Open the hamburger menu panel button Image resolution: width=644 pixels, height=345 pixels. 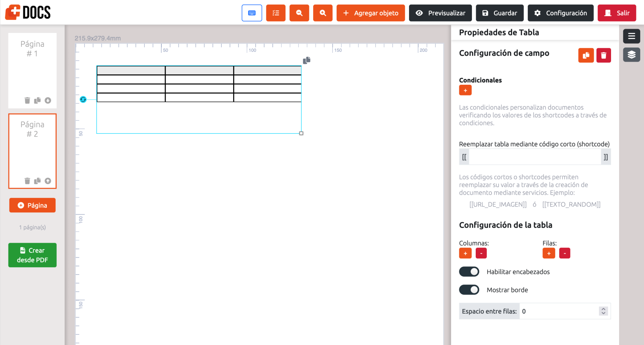click(x=631, y=36)
